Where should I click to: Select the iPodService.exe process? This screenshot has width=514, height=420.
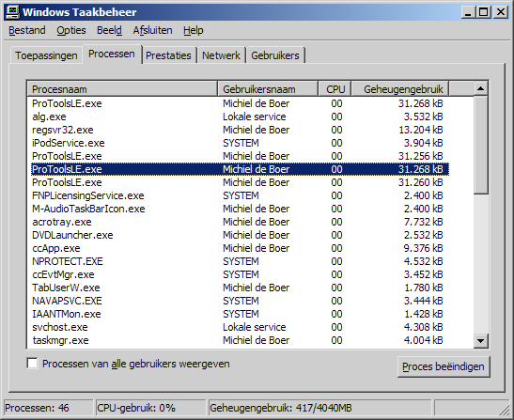239,143
